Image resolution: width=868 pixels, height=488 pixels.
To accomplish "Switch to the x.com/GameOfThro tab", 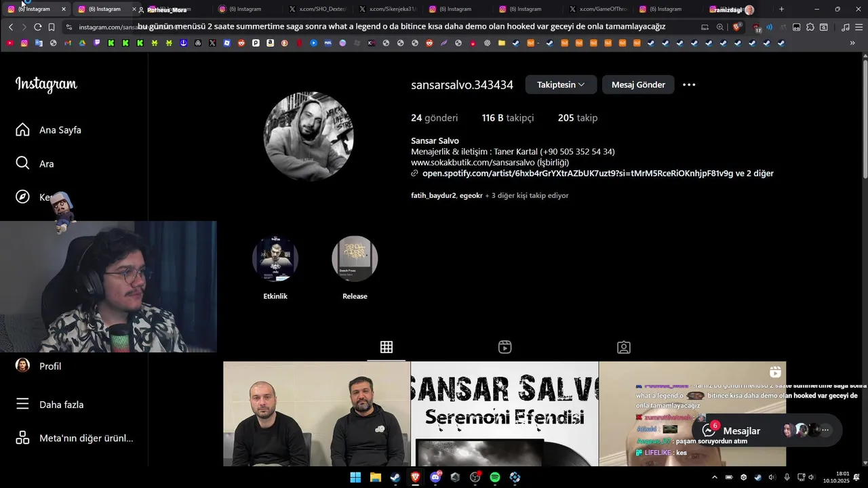I will [x=598, y=9].
